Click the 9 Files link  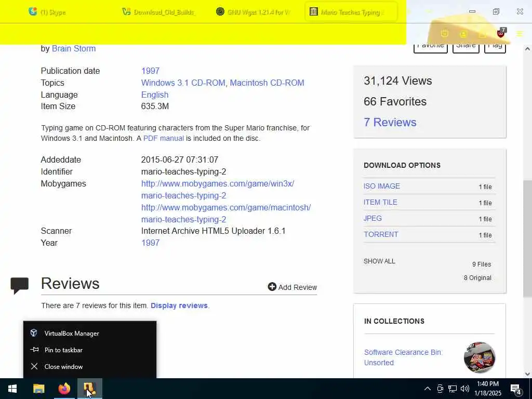click(x=482, y=264)
